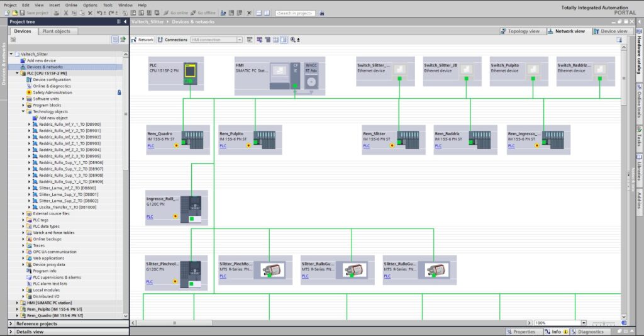Expand the Watch and force tables folder
The image size is (644, 336).
click(23, 232)
